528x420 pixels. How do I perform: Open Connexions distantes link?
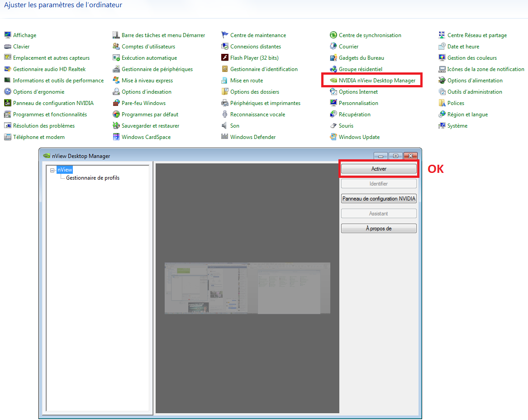coord(255,47)
